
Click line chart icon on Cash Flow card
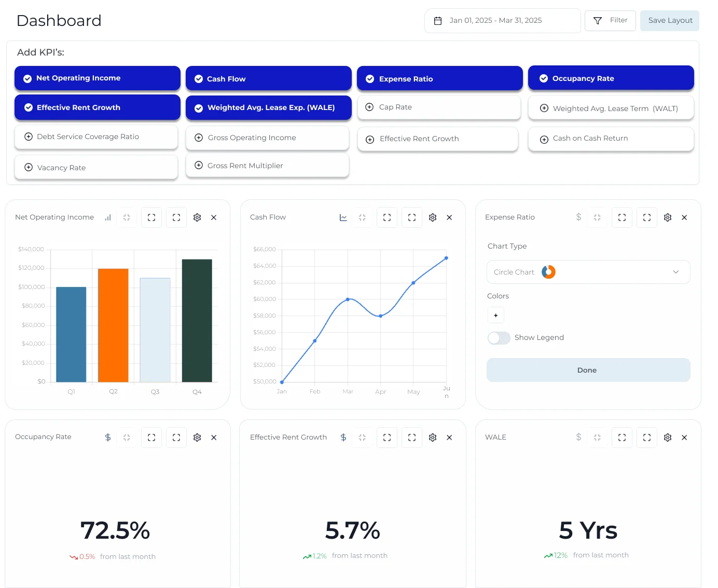click(x=343, y=217)
